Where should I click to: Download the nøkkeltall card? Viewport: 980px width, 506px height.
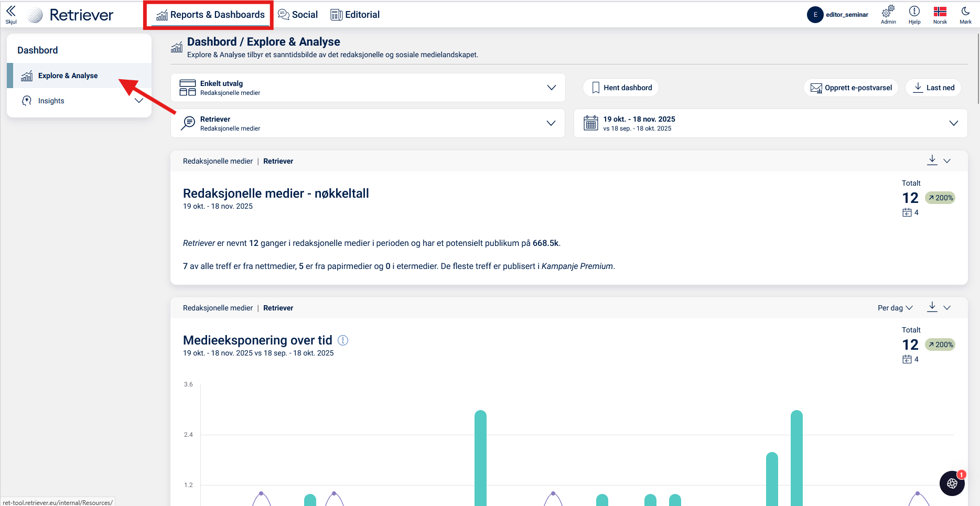932,160
